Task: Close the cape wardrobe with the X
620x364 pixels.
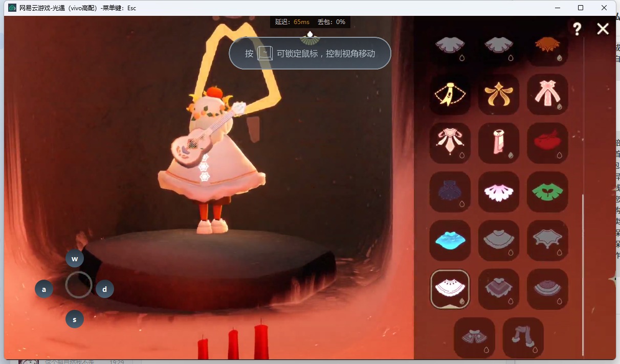Action: [x=603, y=29]
